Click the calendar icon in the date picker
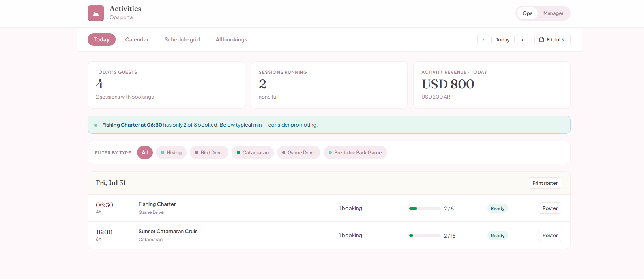The image size is (644, 279). 541,40
